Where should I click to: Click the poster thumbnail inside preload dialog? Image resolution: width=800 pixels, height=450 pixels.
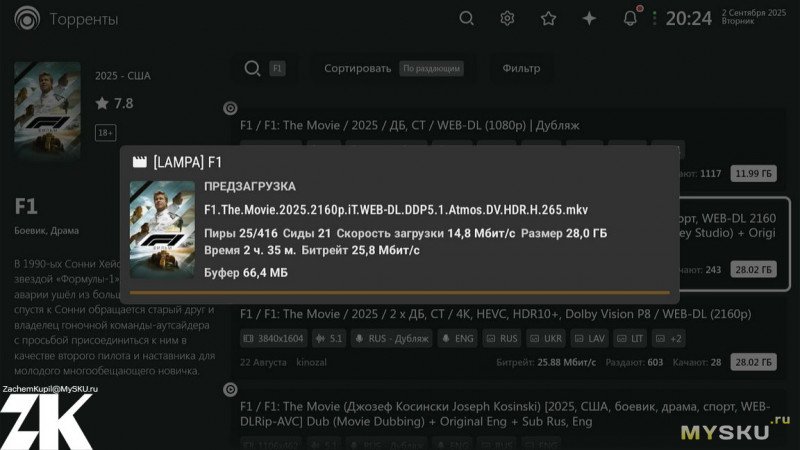162,230
